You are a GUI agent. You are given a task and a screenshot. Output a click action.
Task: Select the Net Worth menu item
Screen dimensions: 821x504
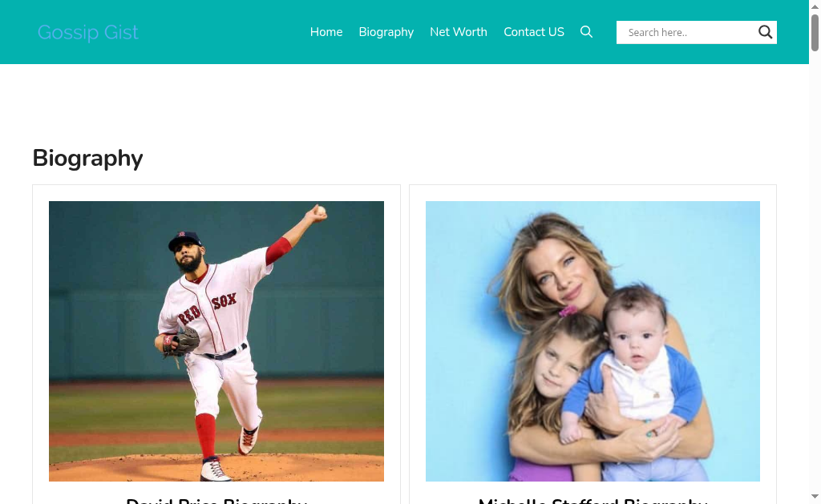pyautogui.click(x=459, y=32)
